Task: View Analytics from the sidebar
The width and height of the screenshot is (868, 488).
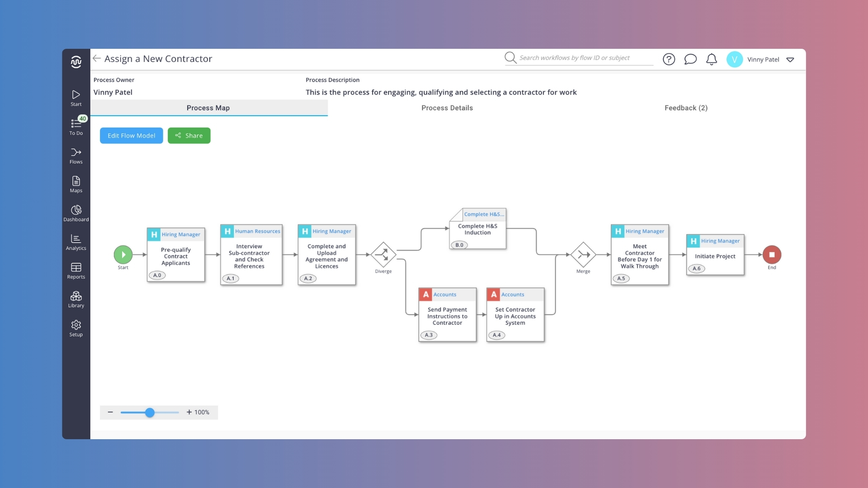Action: tap(75, 242)
